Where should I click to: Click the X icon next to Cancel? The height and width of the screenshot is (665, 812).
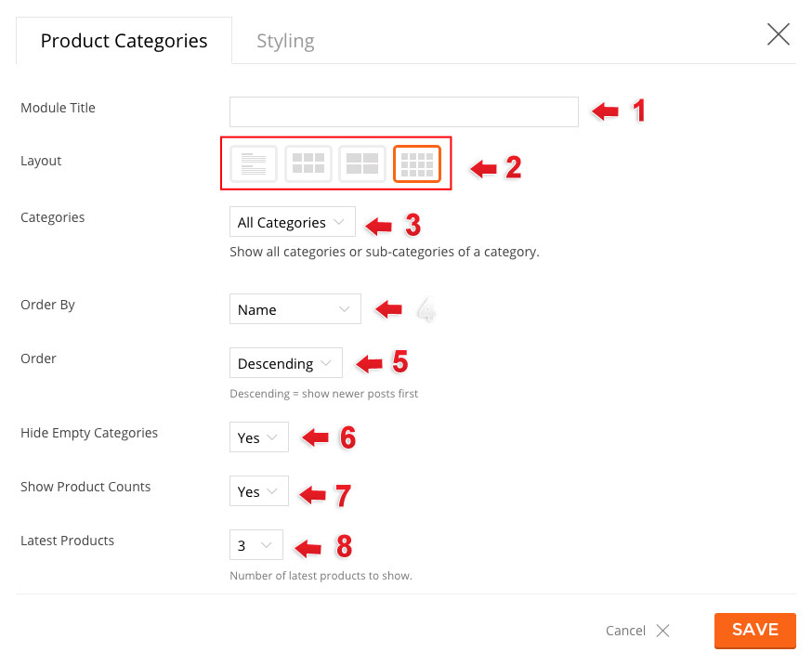pos(662,631)
